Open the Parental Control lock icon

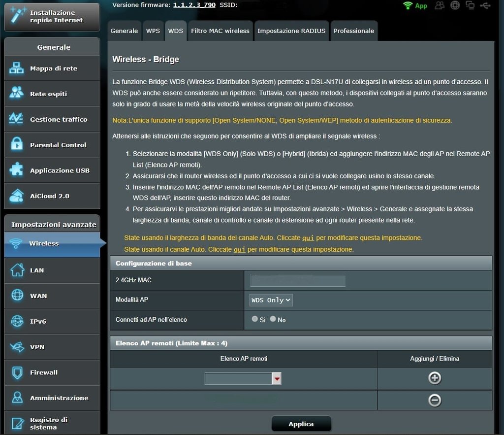pos(17,144)
